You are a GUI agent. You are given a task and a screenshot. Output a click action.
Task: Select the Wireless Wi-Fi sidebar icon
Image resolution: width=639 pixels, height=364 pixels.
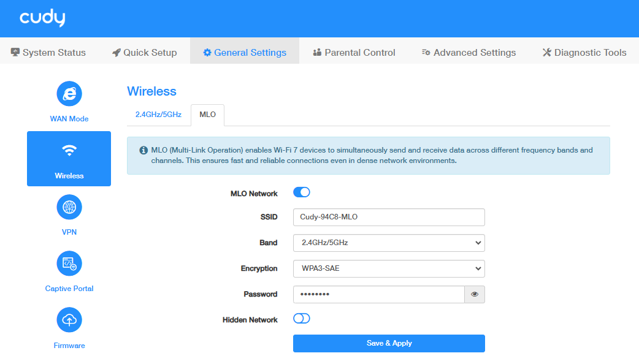pyautogui.click(x=69, y=151)
